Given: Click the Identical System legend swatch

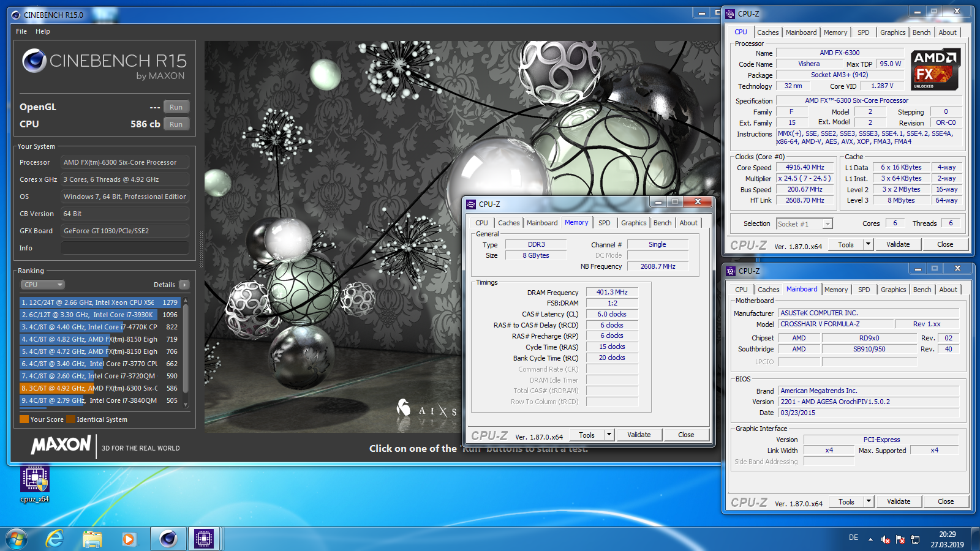Looking at the screenshot, I should coord(71,419).
